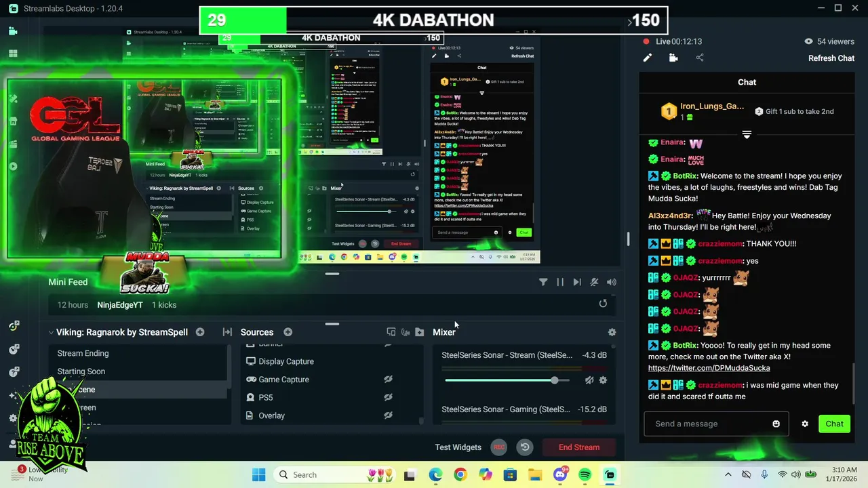
Task: Toggle visibility of Game Capture source
Action: 388,380
